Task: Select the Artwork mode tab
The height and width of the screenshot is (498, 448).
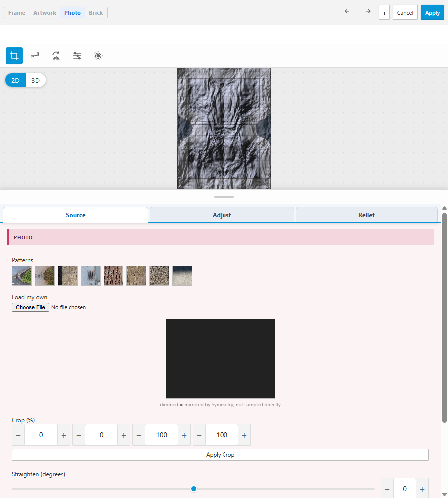Action: tap(45, 13)
